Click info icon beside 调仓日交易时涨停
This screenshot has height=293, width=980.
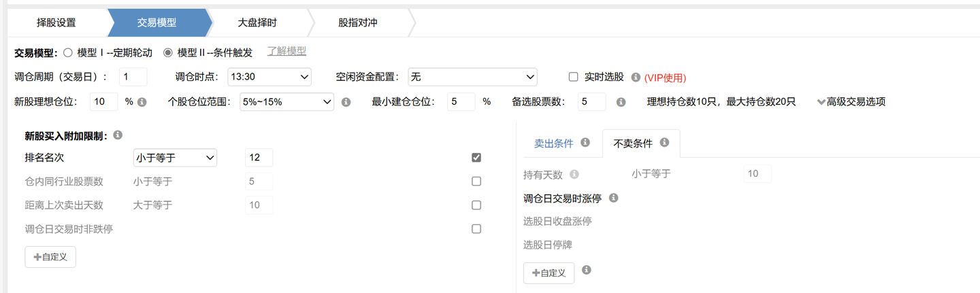tap(613, 198)
